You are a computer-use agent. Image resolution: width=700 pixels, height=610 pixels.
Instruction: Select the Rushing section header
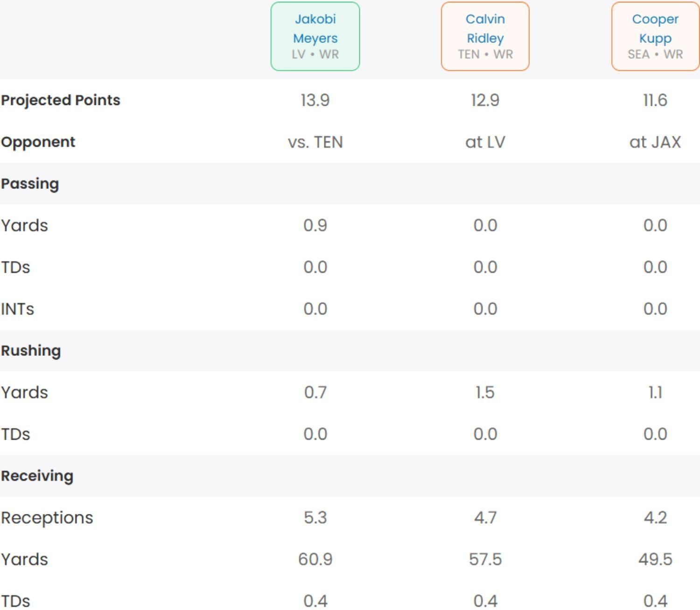click(x=31, y=351)
